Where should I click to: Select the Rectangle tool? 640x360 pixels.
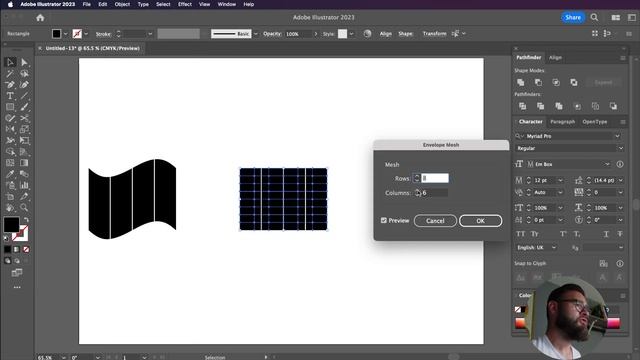tap(10, 107)
